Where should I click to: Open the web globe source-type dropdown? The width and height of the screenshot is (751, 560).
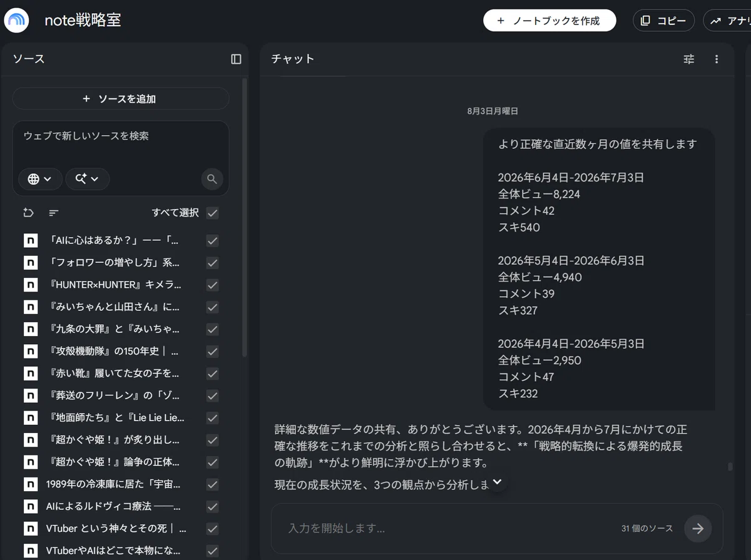[x=40, y=179]
